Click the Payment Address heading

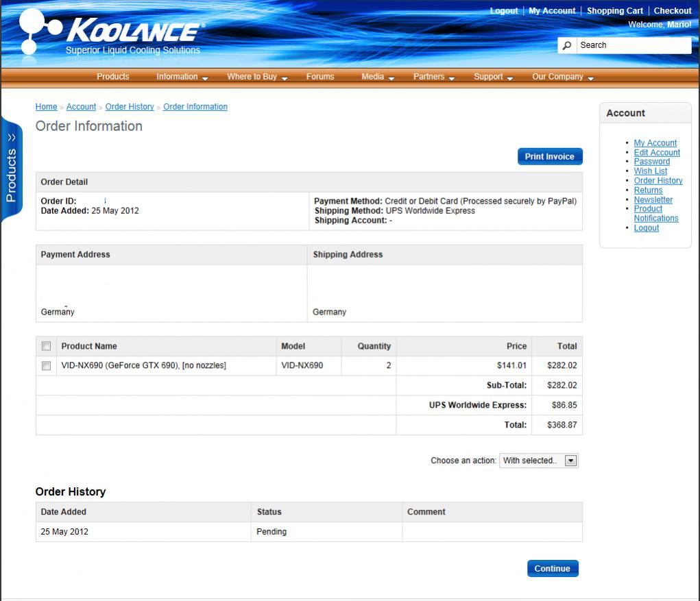[75, 254]
